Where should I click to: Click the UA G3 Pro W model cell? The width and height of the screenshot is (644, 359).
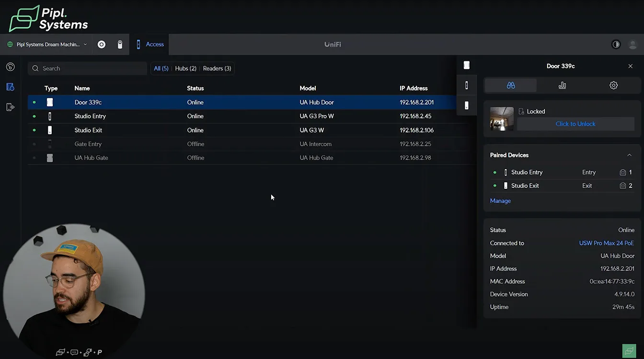(317, 116)
